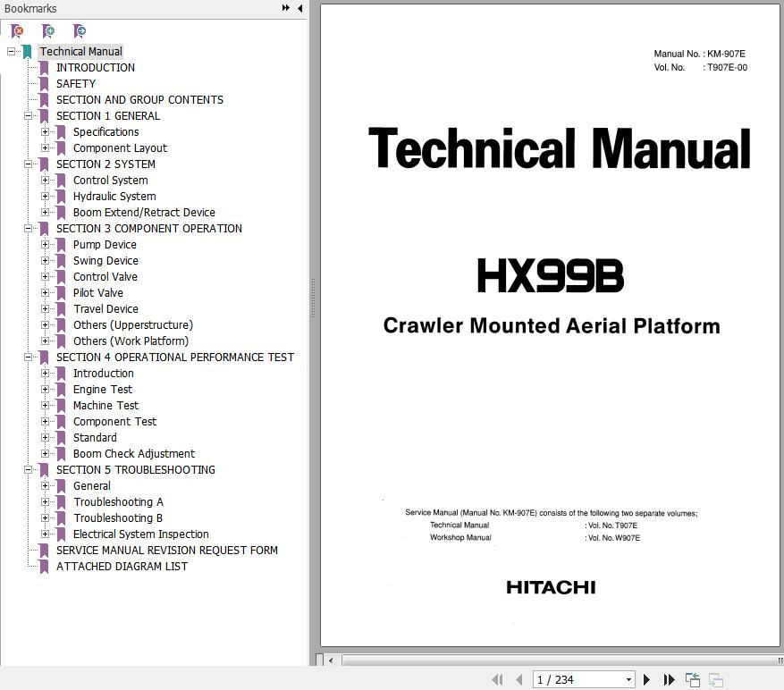Screen dimensions: 784x690
Task: Select SECTION AND GROUP CONTENTS bookmark
Action: 139,100
